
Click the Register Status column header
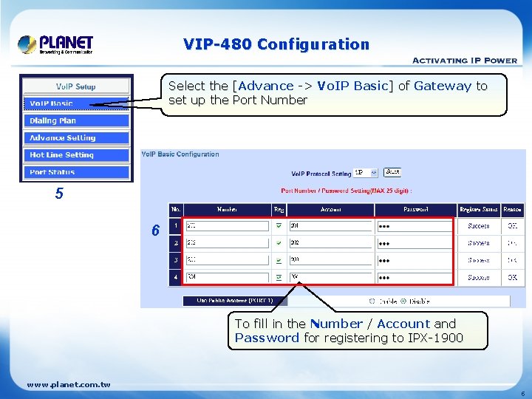click(x=479, y=210)
